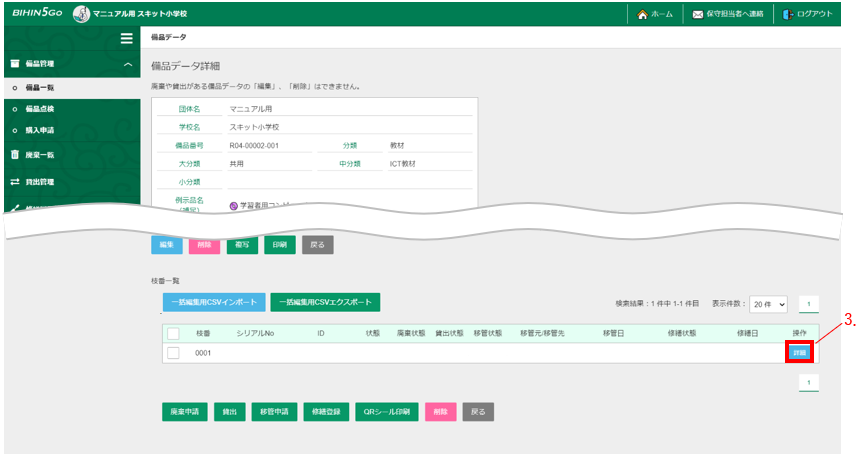Click the home icon in the header
The image size is (861, 459).
(x=643, y=14)
